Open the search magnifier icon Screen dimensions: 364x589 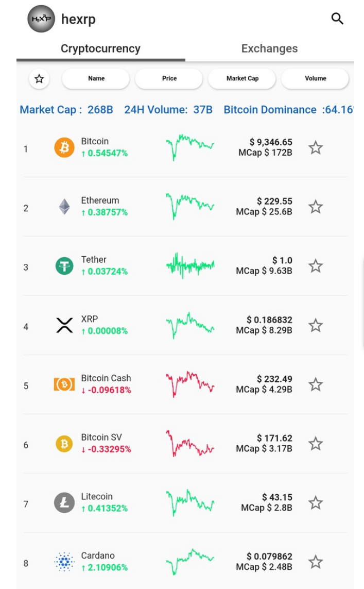tap(337, 19)
